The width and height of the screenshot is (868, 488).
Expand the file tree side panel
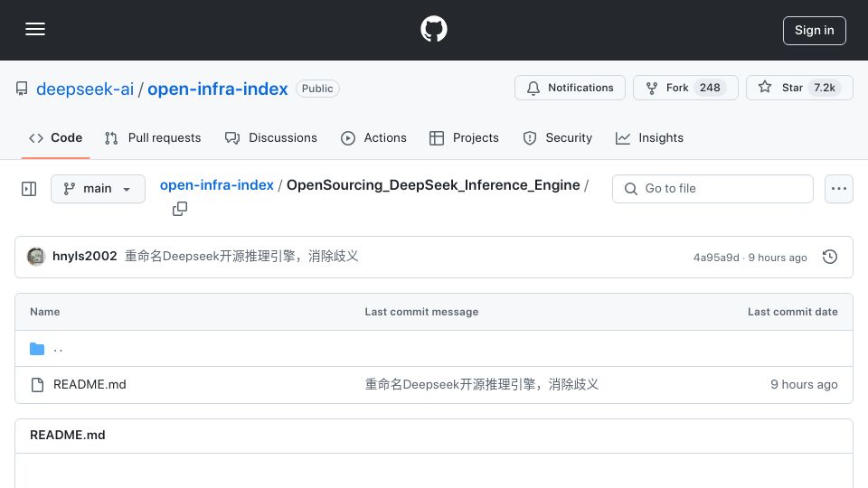coord(29,189)
